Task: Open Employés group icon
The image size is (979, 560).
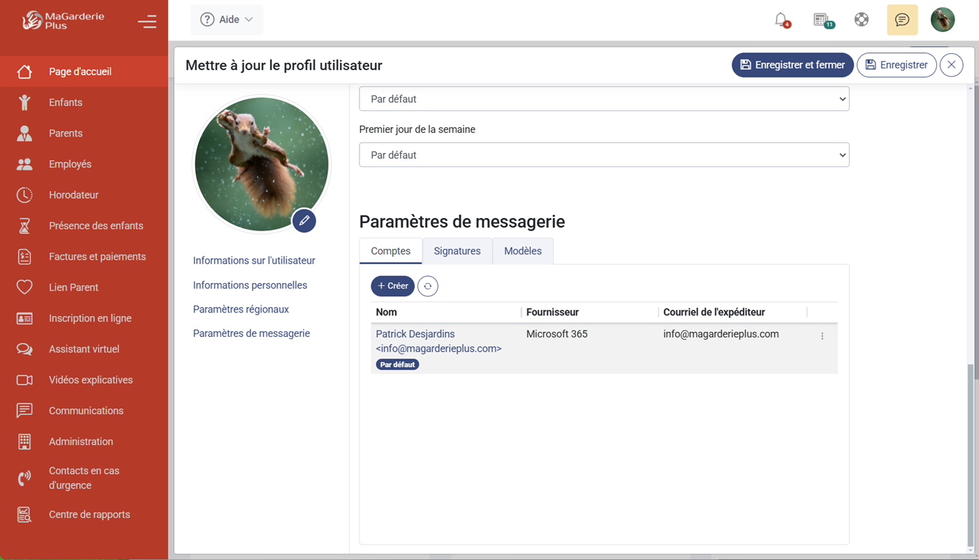Action: pyautogui.click(x=24, y=164)
